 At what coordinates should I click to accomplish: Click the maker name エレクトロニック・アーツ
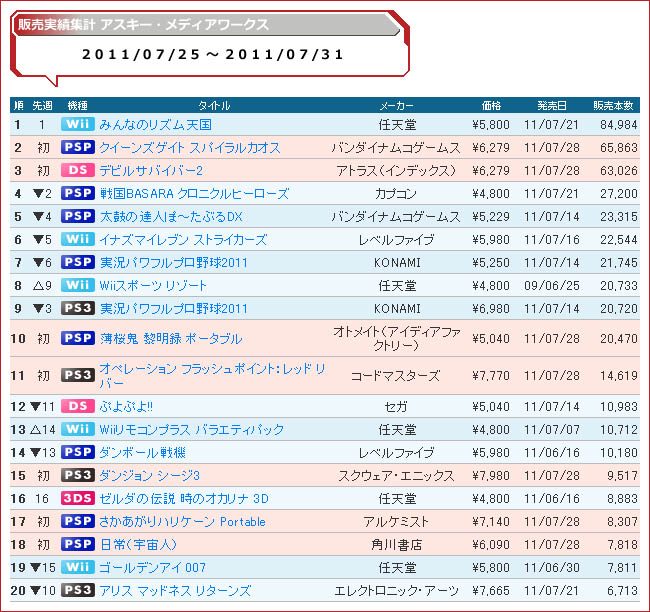[397, 590]
